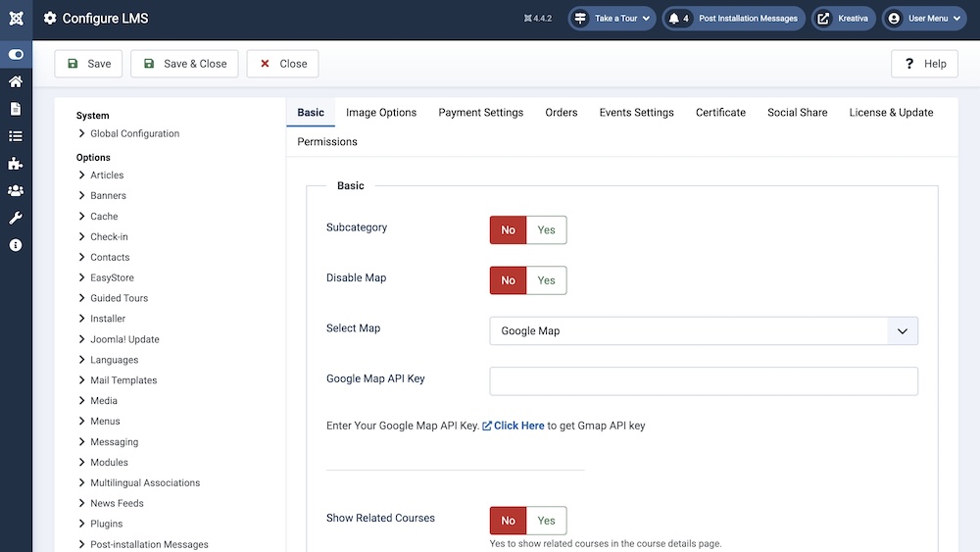Open the Menus list icon in sidebar
The width and height of the screenshot is (980, 552).
pyautogui.click(x=16, y=136)
